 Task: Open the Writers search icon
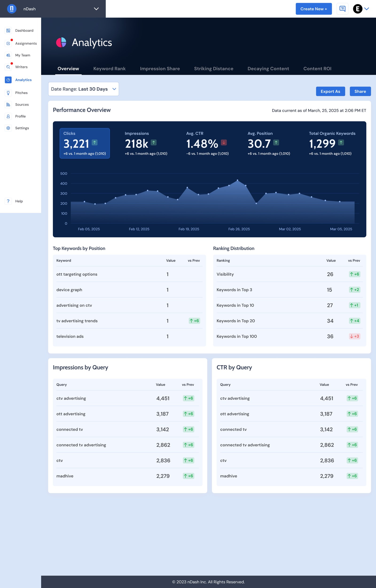(x=8, y=67)
